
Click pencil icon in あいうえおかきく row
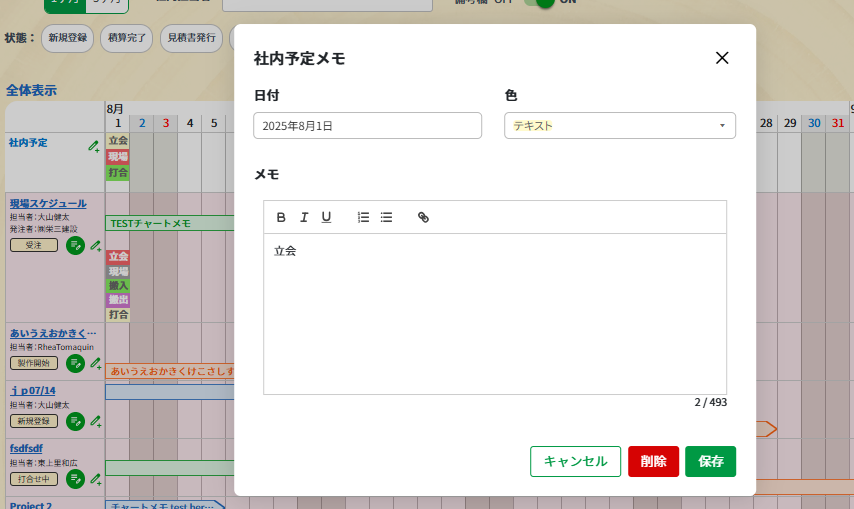[x=96, y=363]
